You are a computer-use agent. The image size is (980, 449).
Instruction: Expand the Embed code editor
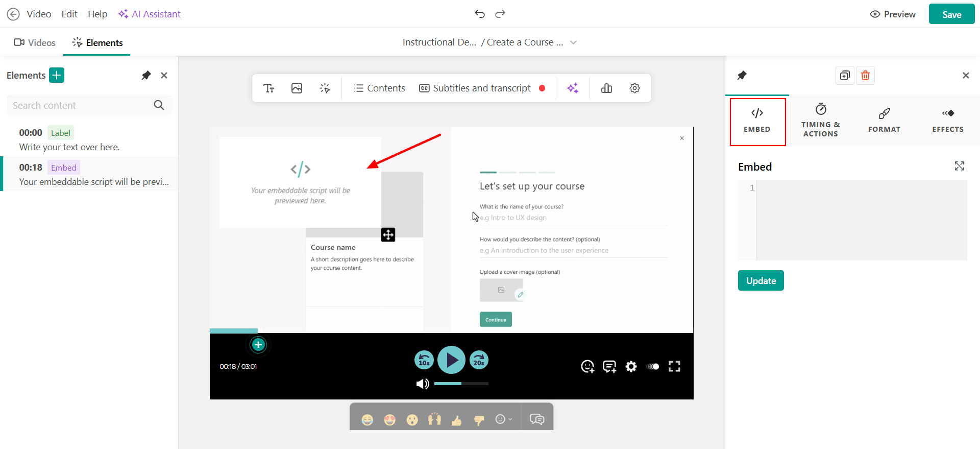point(960,166)
